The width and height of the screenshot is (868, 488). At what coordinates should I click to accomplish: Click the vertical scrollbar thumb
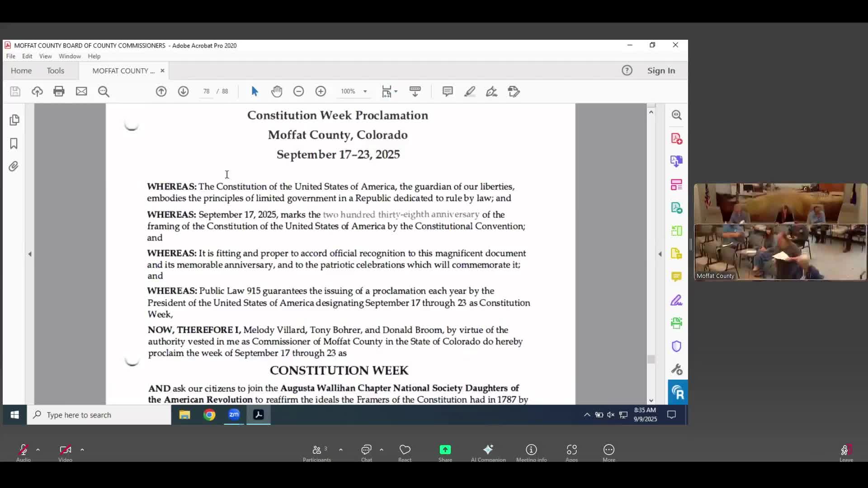click(651, 359)
